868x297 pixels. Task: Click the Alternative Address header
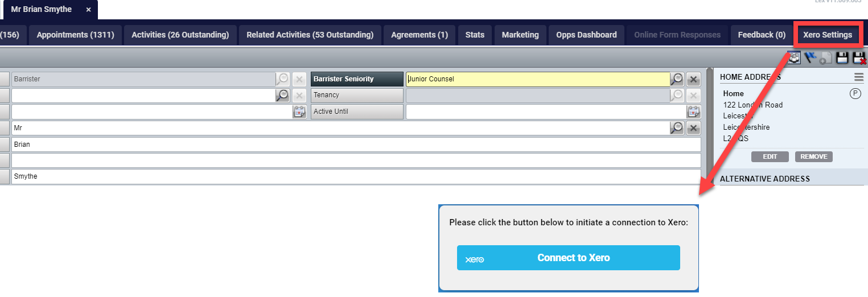(764, 179)
